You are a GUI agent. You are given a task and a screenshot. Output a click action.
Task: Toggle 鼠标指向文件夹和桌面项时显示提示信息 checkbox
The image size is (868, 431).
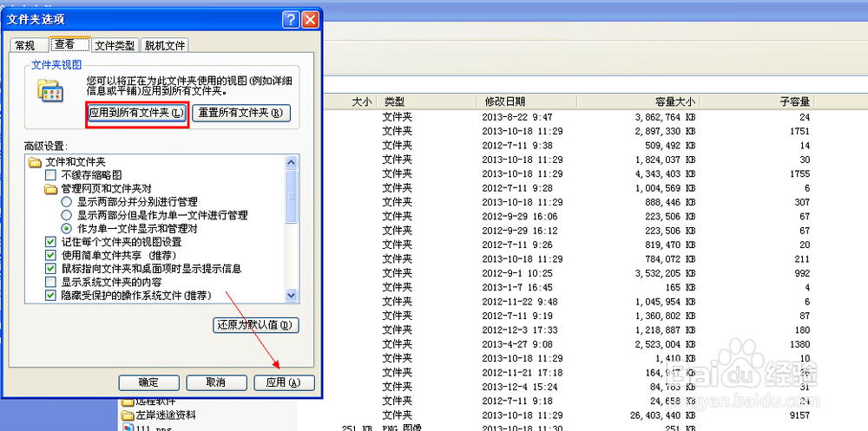pos(51,268)
